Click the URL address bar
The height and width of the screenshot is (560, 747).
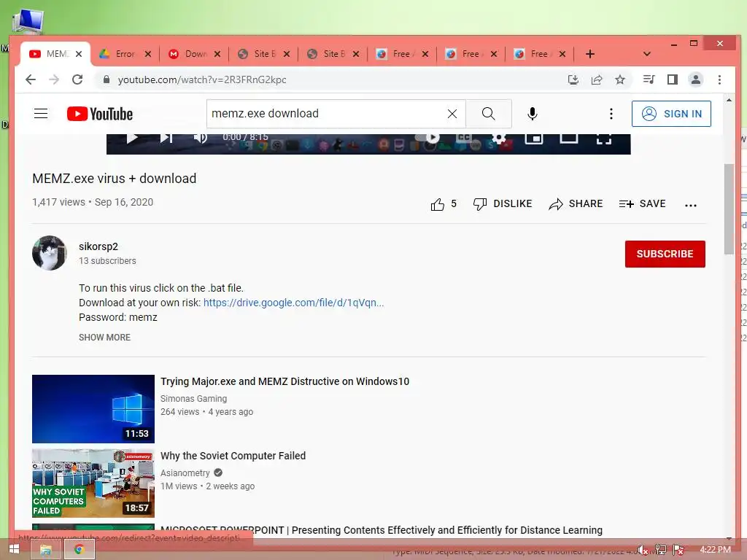(333, 79)
